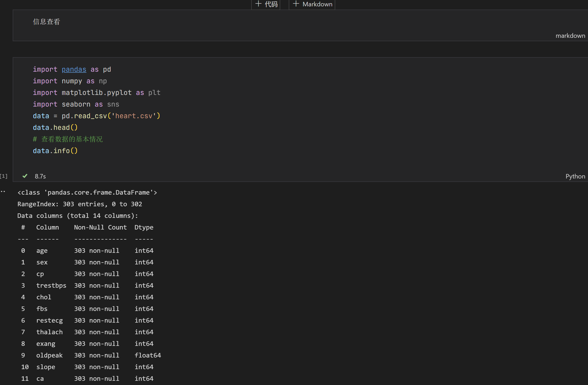Place cursor on data.info() line

(55, 151)
